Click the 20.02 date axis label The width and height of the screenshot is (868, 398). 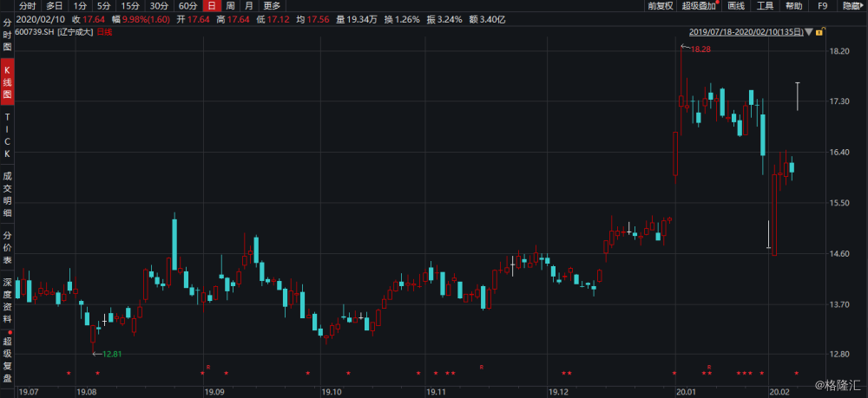tap(780, 392)
